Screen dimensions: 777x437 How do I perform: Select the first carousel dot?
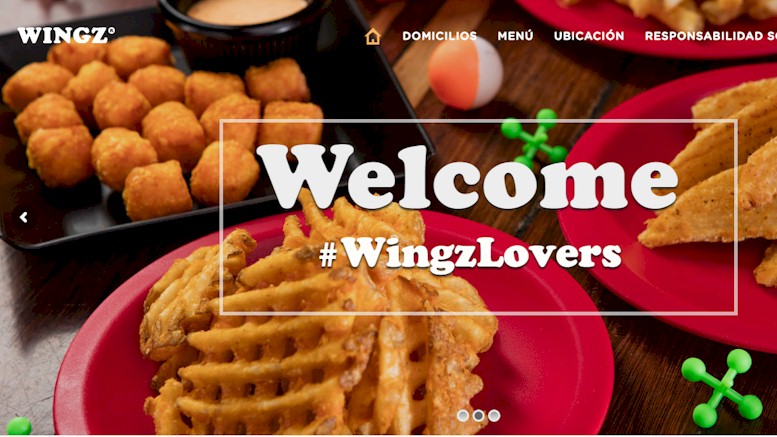(463, 415)
